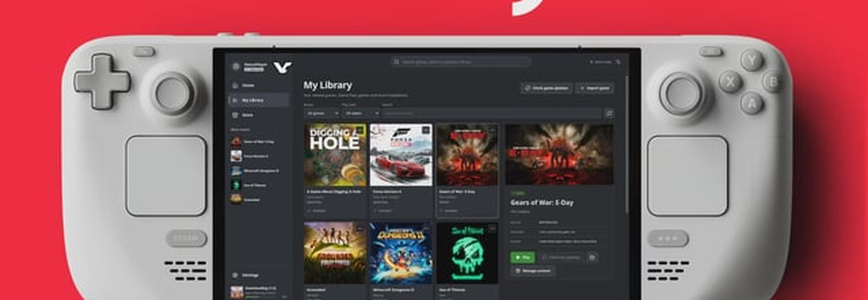Open the Sea of Thieves skull cover
Screen dimensions: 868x300
tap(467, 253)
